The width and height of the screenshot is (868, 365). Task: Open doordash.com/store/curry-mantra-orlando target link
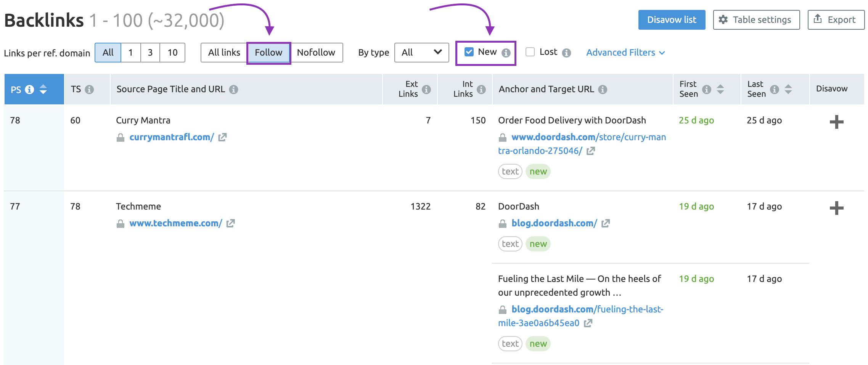582,144
